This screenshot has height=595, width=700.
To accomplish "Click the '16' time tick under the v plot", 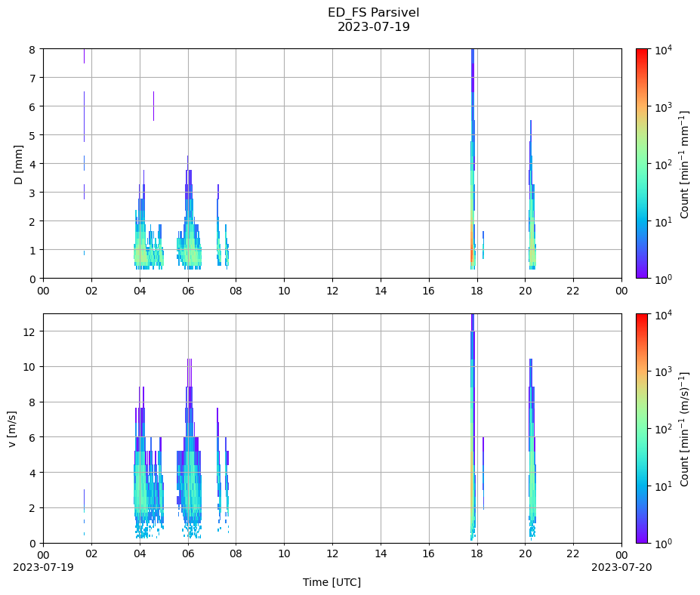I will point(429,553).
